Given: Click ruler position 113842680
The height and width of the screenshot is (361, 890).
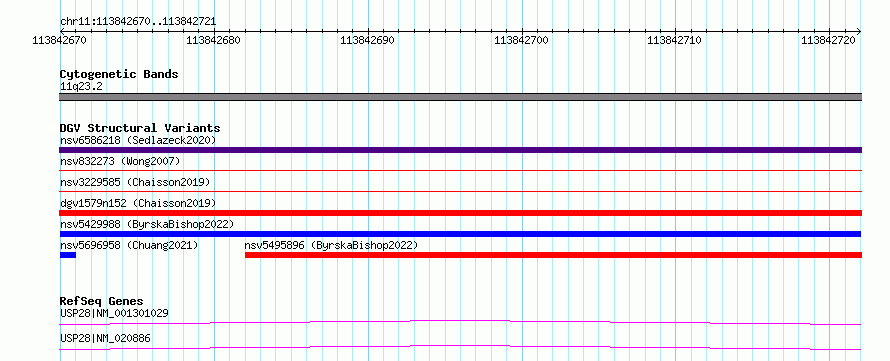Looking at the screenshot, I should click(x=214, y=40).
